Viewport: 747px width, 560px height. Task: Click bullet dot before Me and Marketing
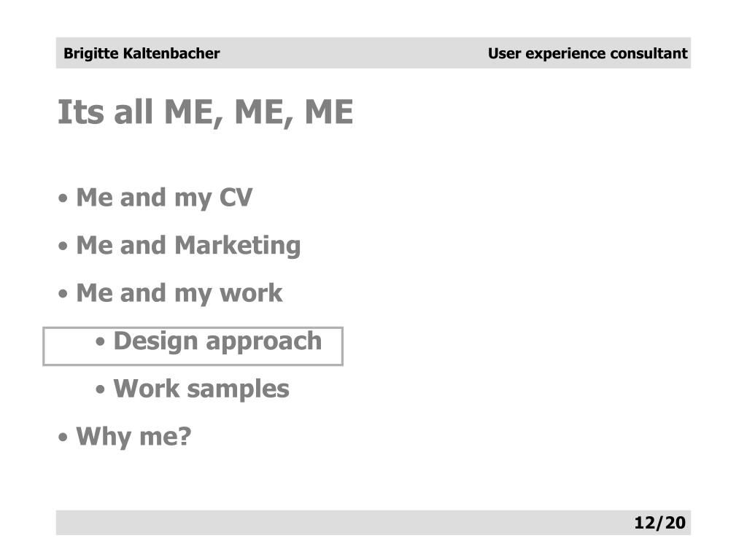click(63, 246)
